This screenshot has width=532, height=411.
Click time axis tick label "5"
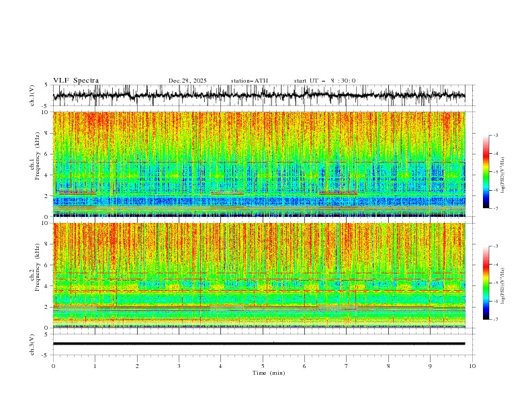tap(263, 366)
